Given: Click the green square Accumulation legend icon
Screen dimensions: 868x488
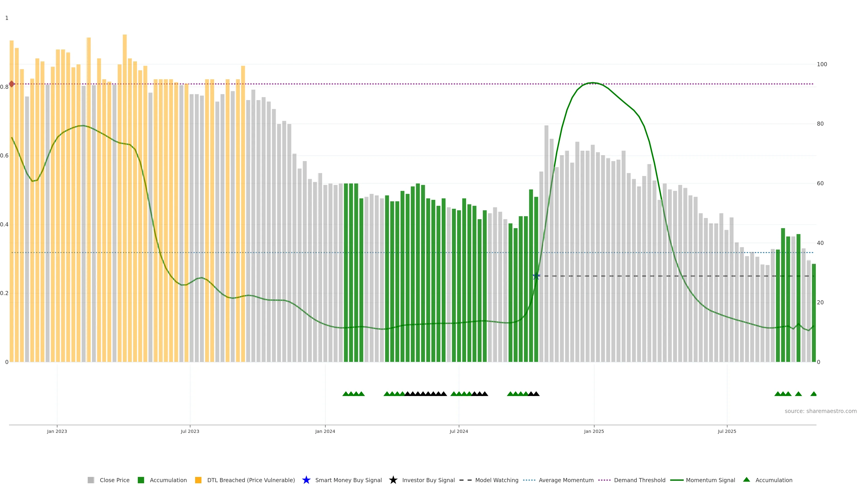Looking at the screenshot, I should (141, 480).
